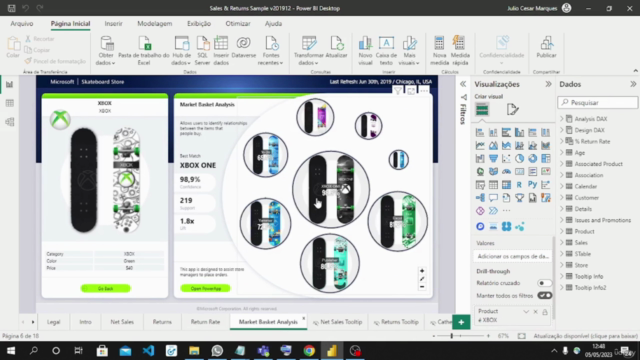The height and width of the screenshot is (360, 640).
Task: Click the Open PowerApp button
Action: (205, 289)
